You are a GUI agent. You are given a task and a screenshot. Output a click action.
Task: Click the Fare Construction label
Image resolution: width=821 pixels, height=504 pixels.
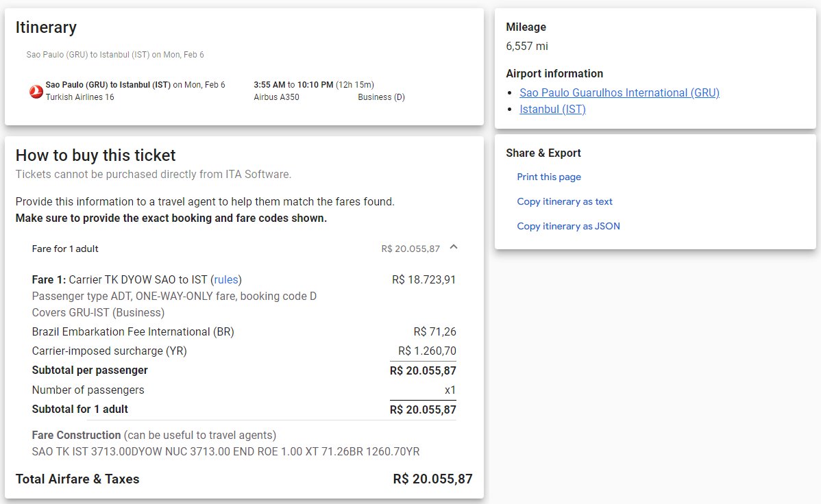(77, 435)
